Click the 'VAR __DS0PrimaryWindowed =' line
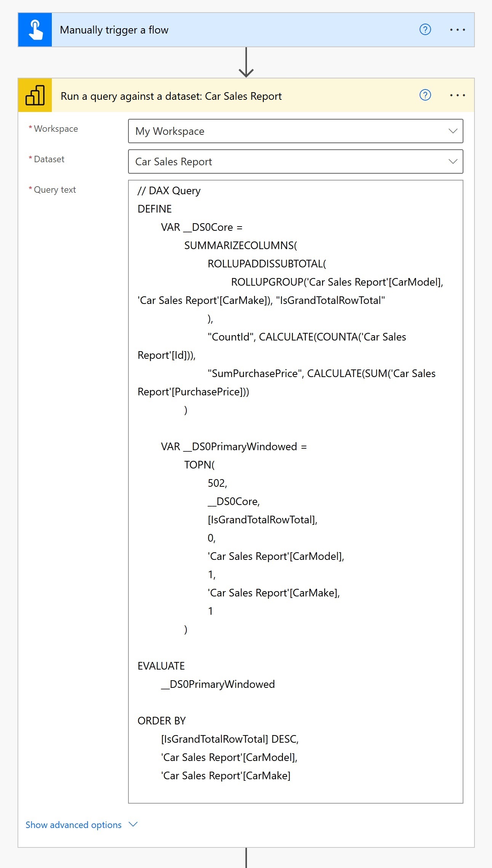Image resolution: width=492 pixels, height=868 pixels. pyautogui.click(x=234, y=446)
